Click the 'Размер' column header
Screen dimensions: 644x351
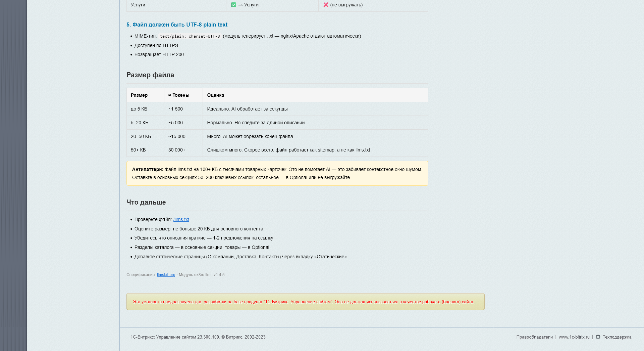138,95
